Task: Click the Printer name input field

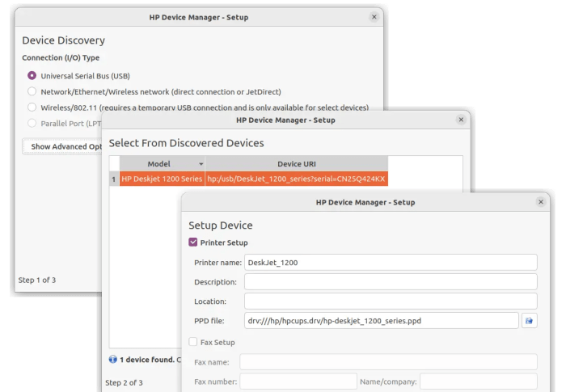Action: [391, 263]
